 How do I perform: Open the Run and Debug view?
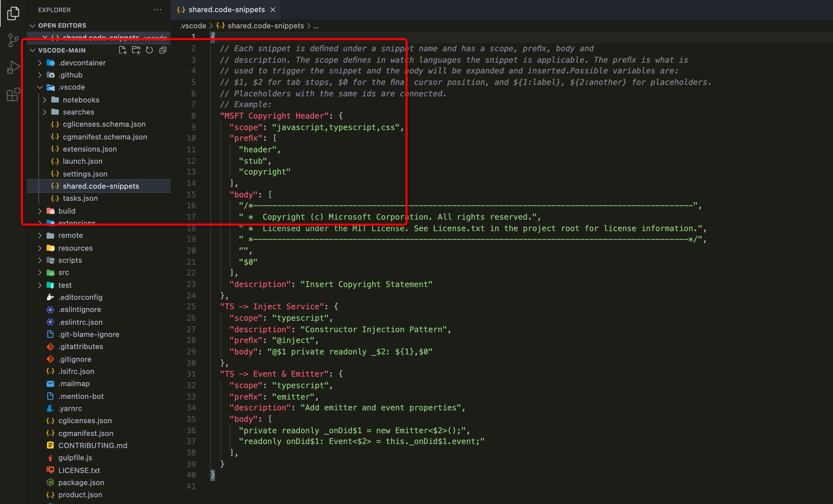13,68
